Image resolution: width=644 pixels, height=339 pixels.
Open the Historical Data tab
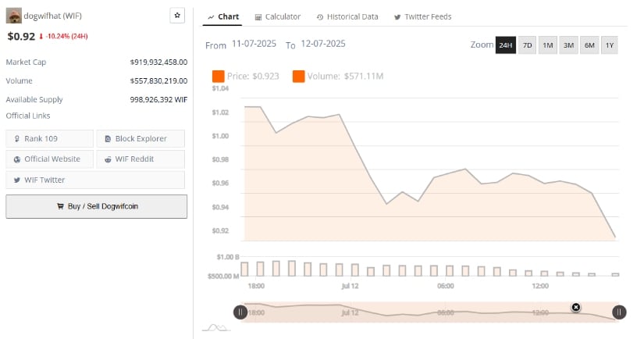pyautogui.click(x=347, y=17)
